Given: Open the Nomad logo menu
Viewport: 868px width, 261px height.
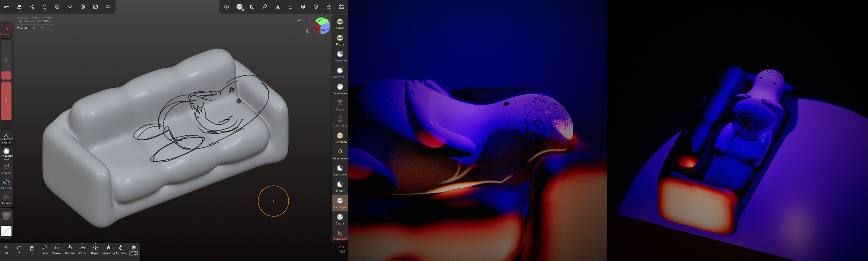Looking at the screenshot, I should coord(6,7).
